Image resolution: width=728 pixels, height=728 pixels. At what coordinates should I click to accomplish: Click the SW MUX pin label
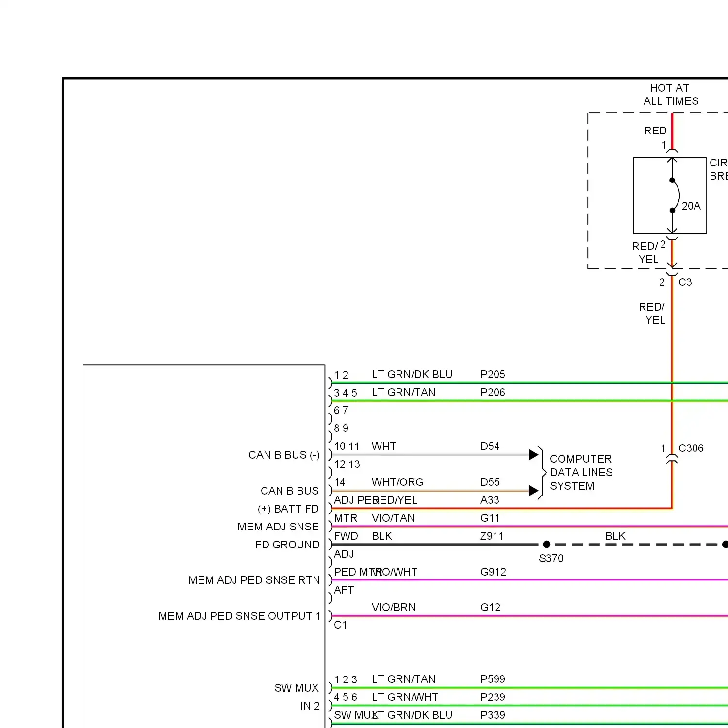[x=297, y=688]
